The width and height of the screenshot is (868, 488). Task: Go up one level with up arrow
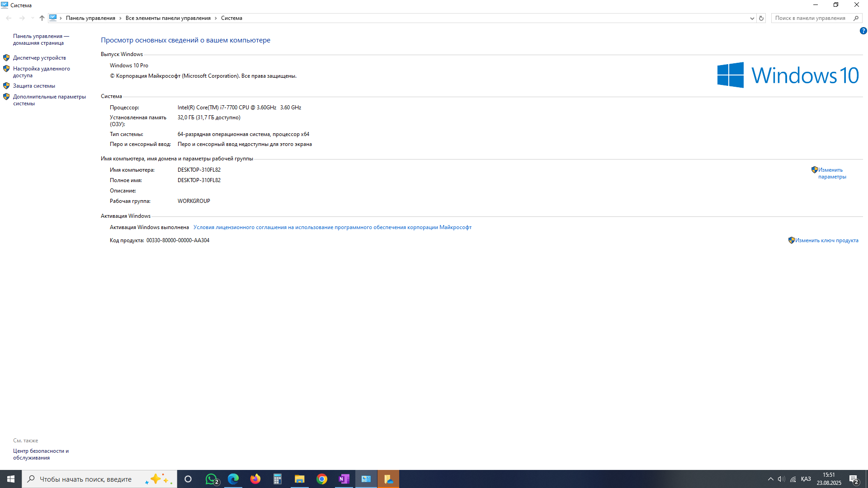point(42,18)
